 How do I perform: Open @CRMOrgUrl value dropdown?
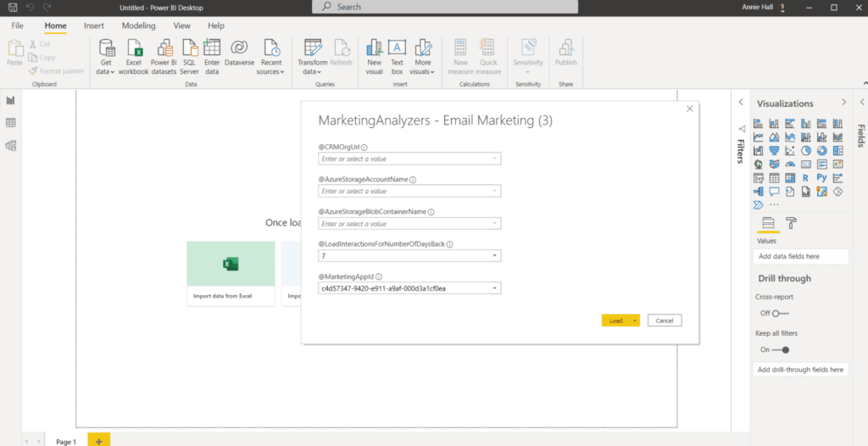(x=494, y=159)
